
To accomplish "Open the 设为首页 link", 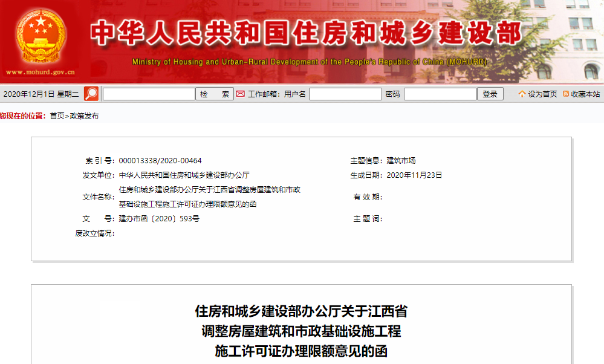I will click(542, 94).
